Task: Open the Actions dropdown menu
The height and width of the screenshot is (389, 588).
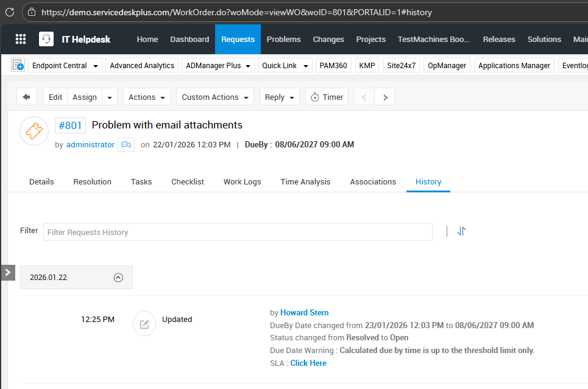Action: pyautogui.click(x=147, y=97)
